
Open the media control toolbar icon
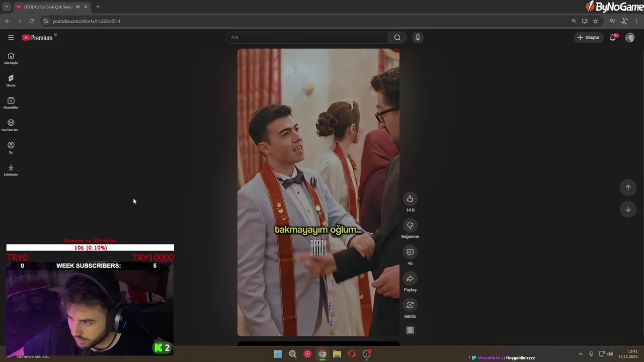coord(612,21)
